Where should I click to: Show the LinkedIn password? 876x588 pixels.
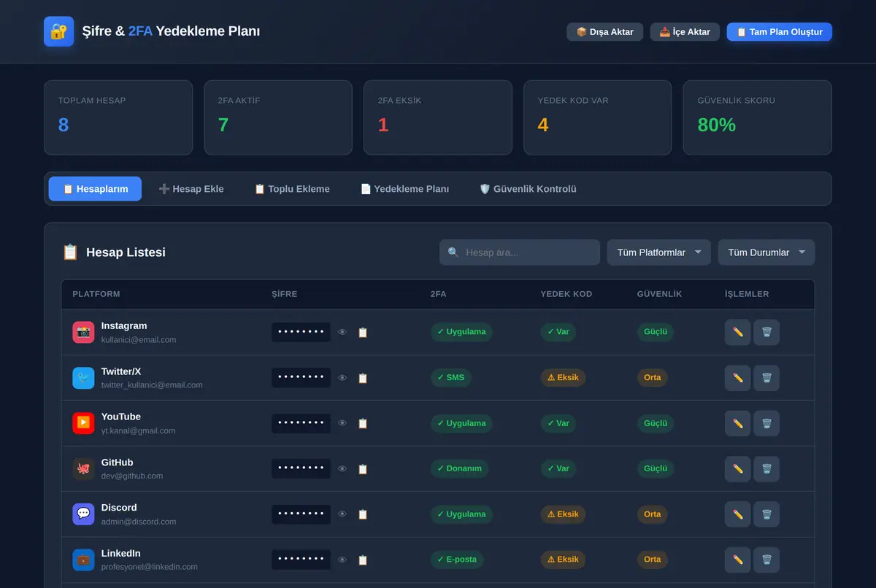coord(342,560)
